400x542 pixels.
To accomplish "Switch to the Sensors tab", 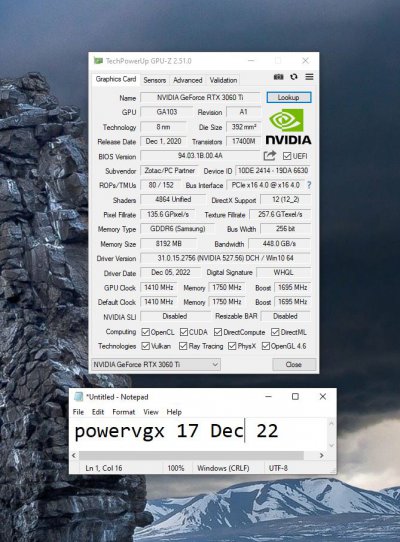I will pos(155,80).
